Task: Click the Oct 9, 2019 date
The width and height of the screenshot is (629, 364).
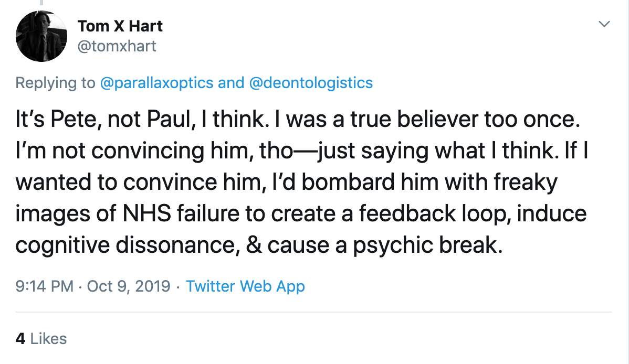Action: [129, 286]
